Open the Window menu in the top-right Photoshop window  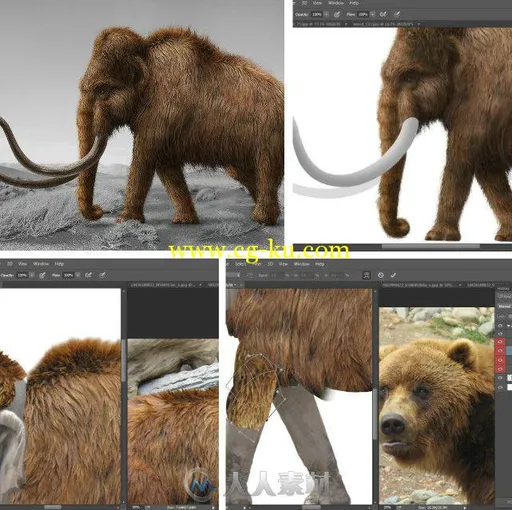(336, 3)
